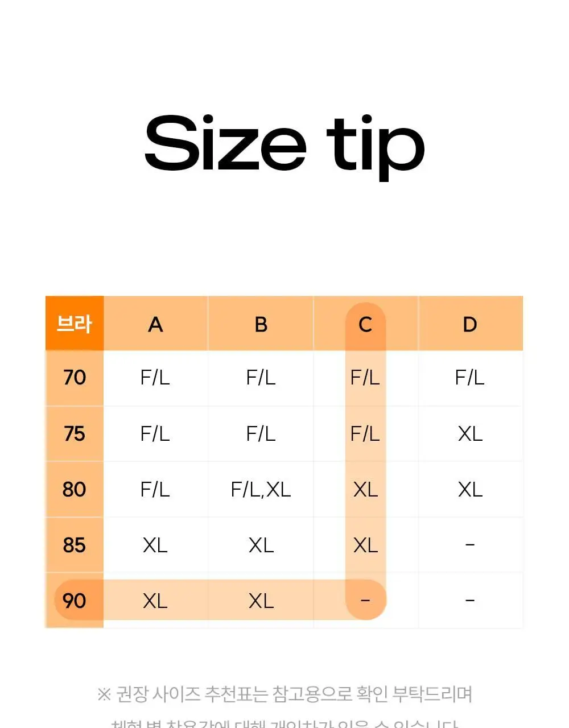Click the 75 band size row label

tap(75, 433)
